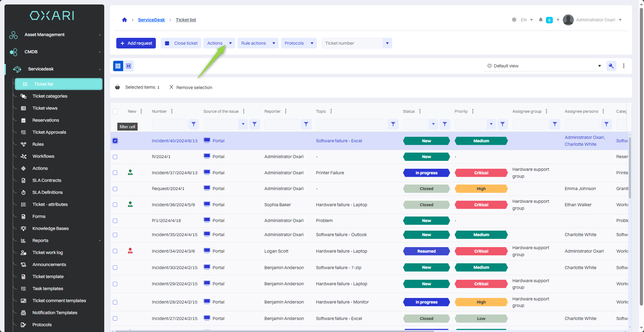Open Ticket categories in sidebar
Viewport: 644px width, 332px height.
point(50,96)
